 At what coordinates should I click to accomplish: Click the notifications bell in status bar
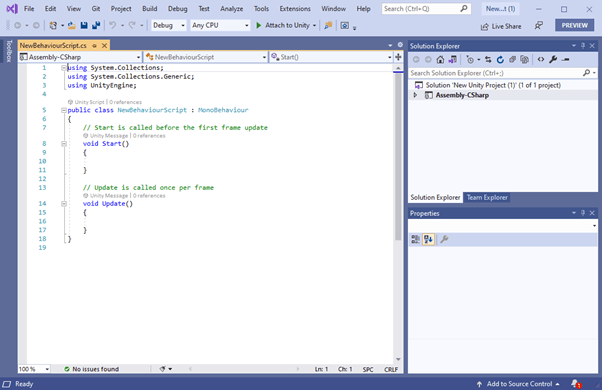click(576, 384)
